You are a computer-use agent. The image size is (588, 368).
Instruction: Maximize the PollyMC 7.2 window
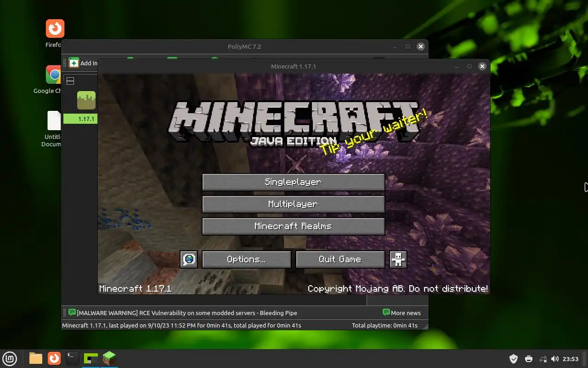point(407,46)
